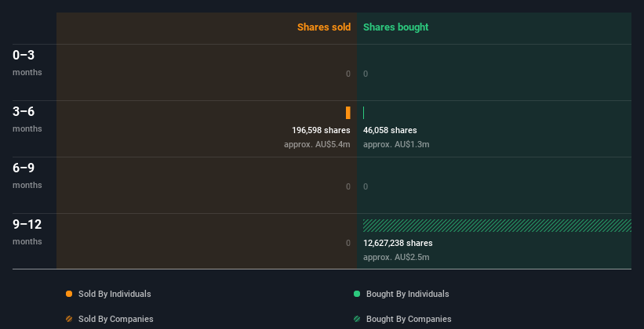Screen dimensions: 644x329
Task: Click the hatched green bar for 9–12 months
Action: 497,226
